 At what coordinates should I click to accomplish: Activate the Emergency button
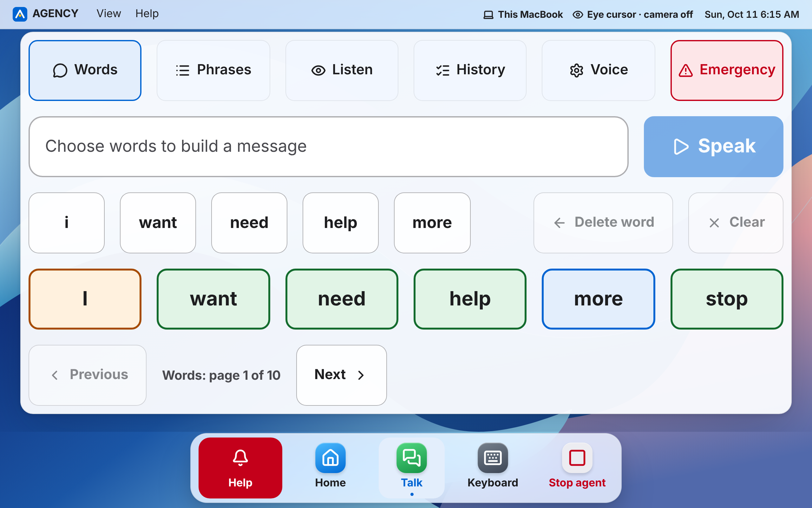click(x=726, y=70)
